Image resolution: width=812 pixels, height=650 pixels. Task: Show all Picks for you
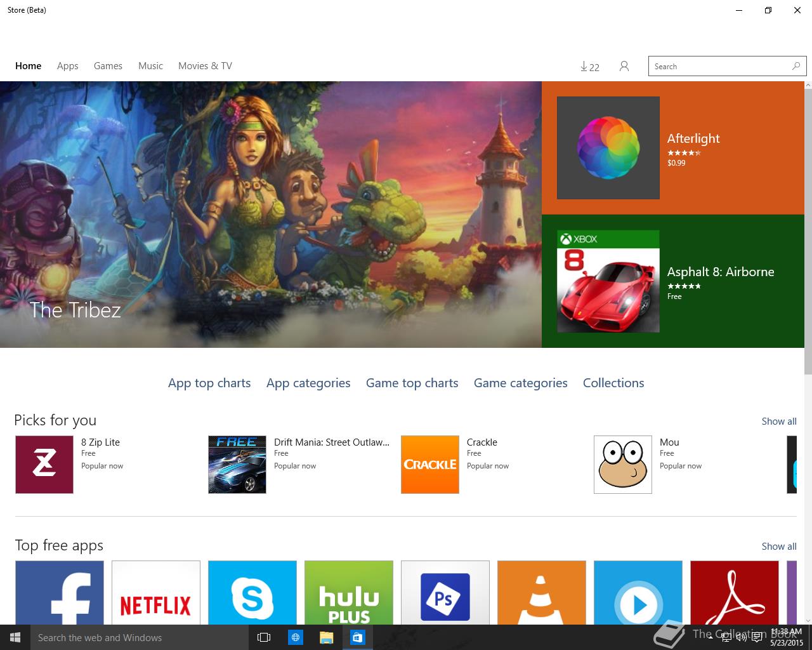tap(779, 421)
